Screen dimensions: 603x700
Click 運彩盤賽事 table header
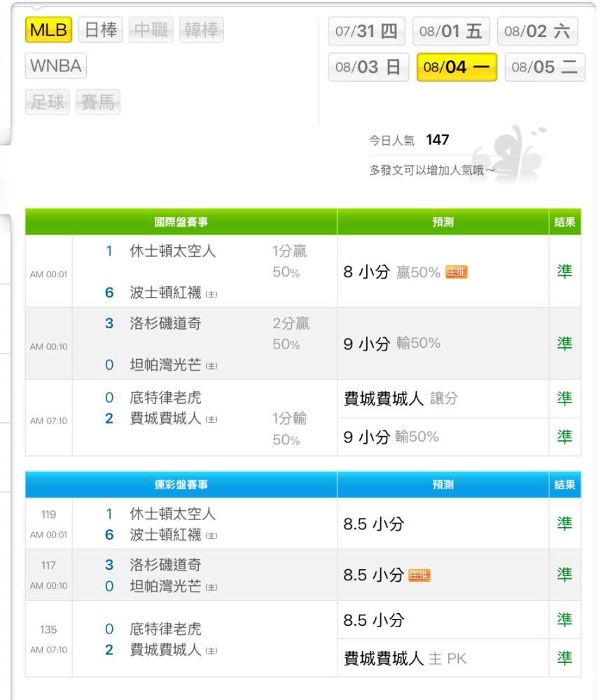click(181, 484)
